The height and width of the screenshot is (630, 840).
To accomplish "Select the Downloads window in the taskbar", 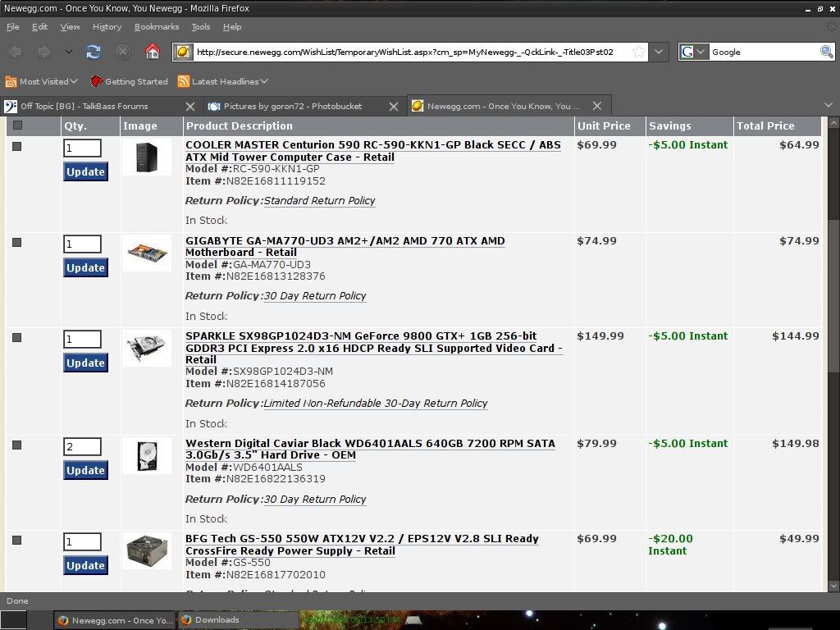I will click(238, 620).
